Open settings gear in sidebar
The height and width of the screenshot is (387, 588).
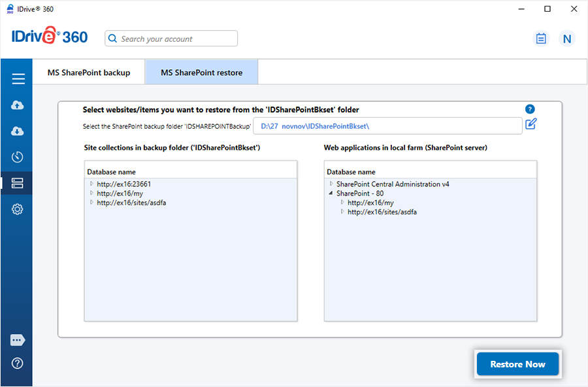(x=18, y=209)
